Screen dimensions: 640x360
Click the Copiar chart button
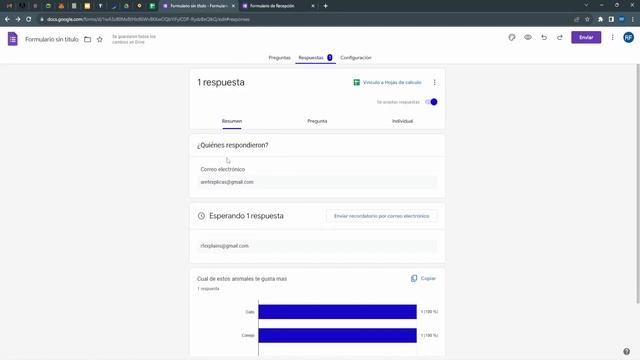(x=424, y=278)
